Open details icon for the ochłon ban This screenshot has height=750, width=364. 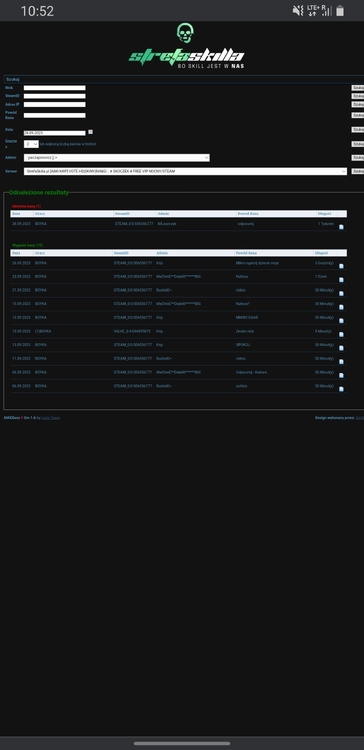[x=341, y=389]
